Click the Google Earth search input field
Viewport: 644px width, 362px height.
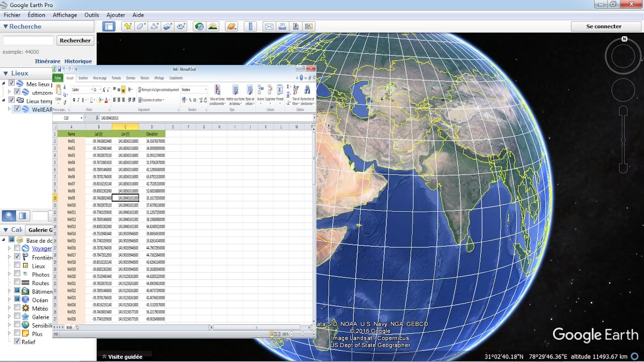click(x=28, y=40)
